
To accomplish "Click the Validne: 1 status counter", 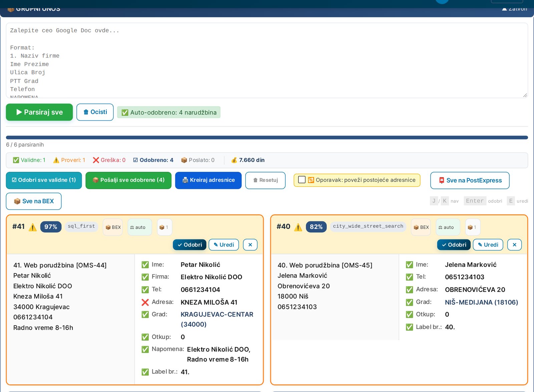I will [29, 160].
